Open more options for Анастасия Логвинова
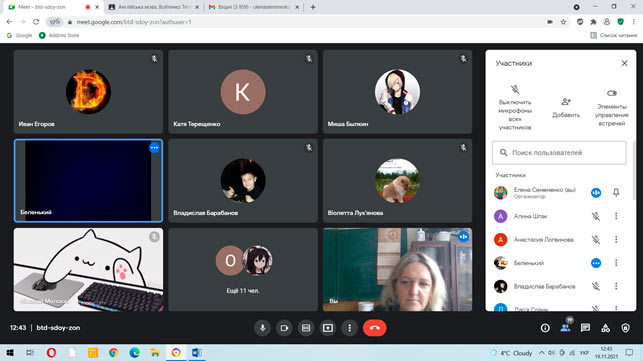 [616, 240]
